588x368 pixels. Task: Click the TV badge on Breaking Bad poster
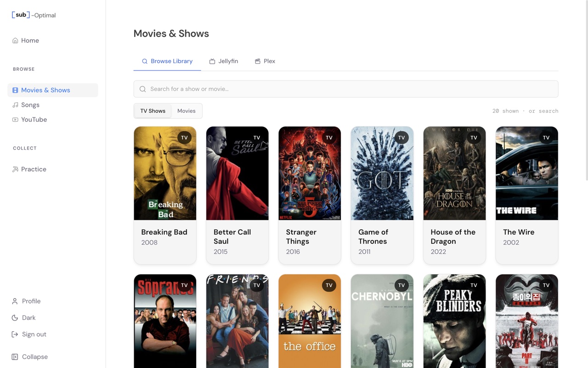click(184, 138)
